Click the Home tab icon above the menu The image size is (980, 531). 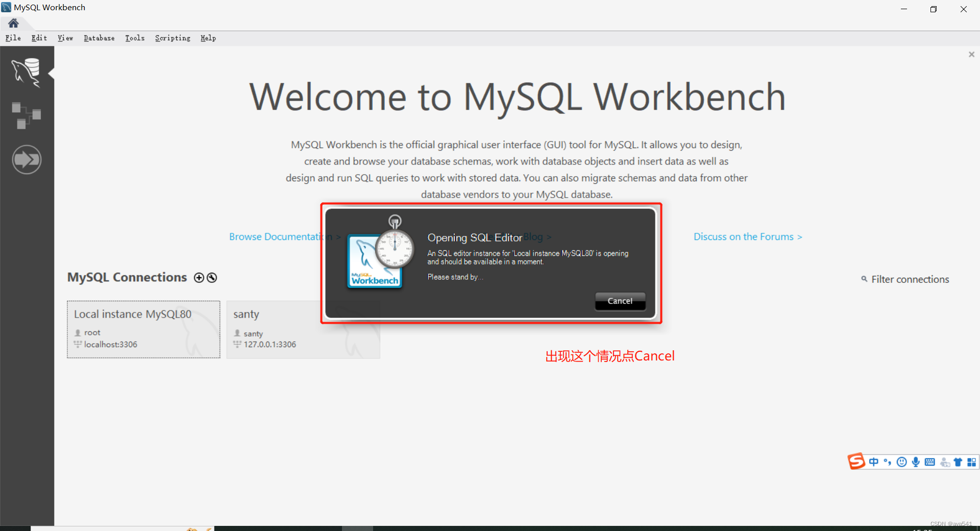click(x=13, y=23)
